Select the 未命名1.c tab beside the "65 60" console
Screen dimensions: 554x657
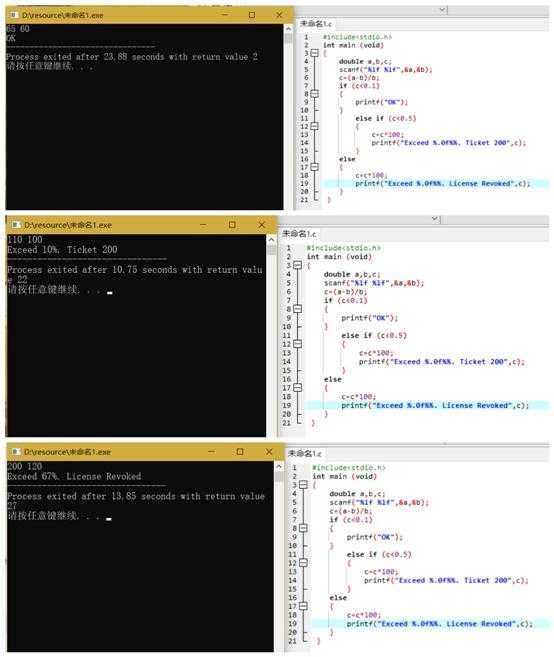point(316,24)
